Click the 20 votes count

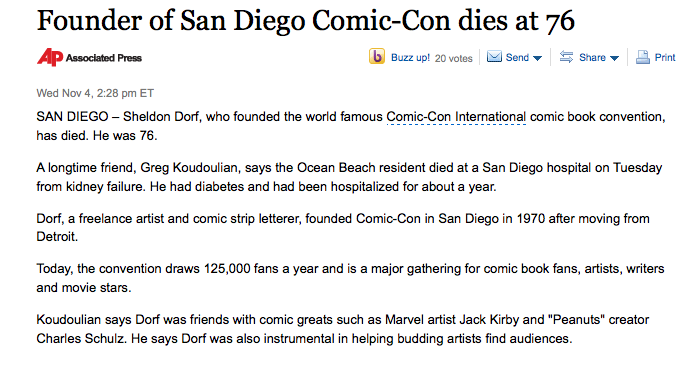tap(453, 58)
